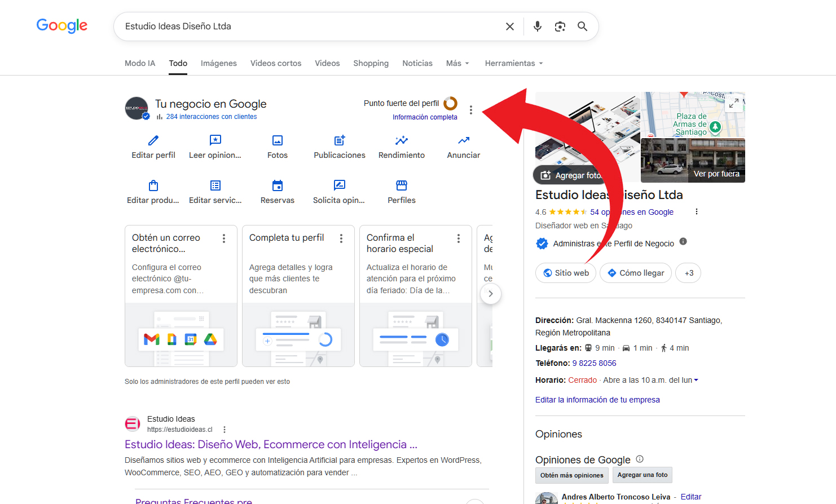Open Anunciar trend icon
The image size is (836, 504).
point(464,140)
